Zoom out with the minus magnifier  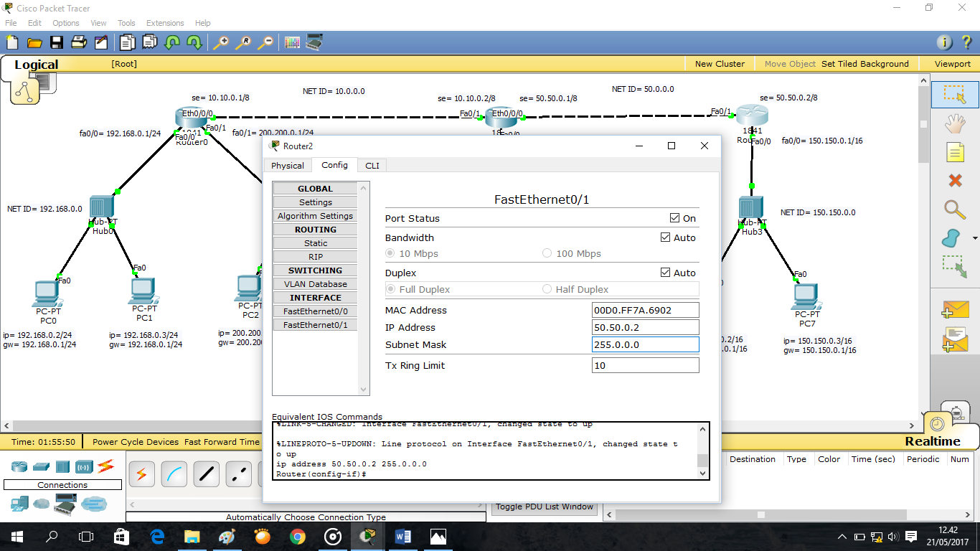point(265,42)
